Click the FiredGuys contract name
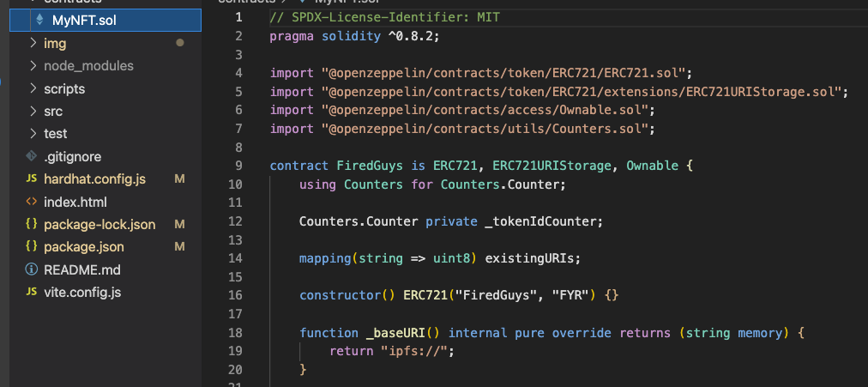868x387 pixels. 369,166
